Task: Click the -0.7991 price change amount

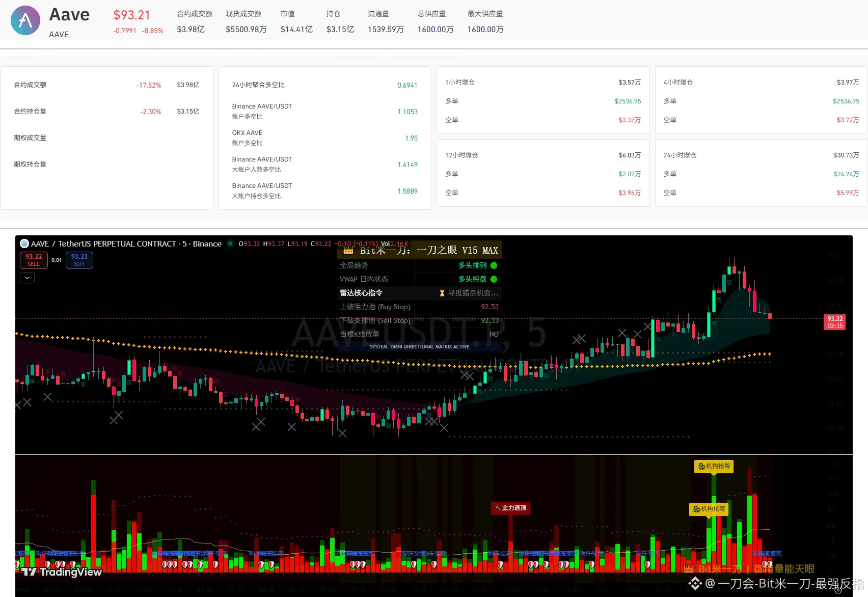Action: coord(125,31)
